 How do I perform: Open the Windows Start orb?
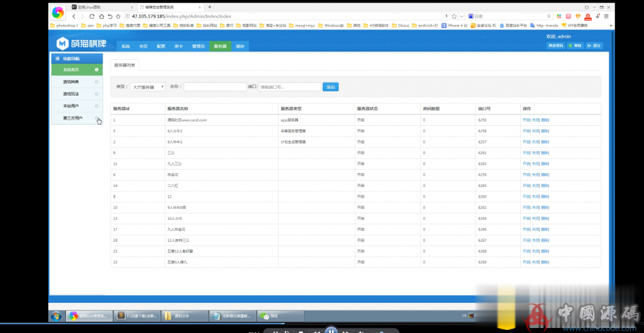pos(56,316)
